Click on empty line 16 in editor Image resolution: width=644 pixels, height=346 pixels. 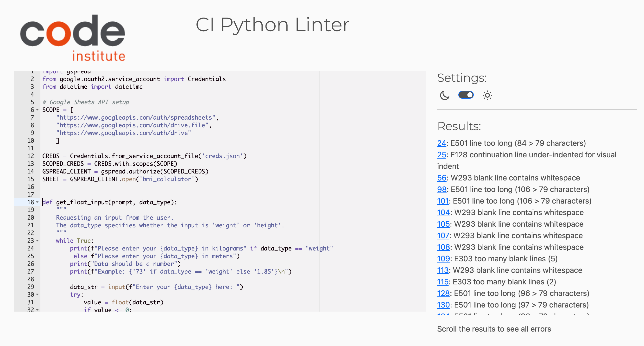coord(150,187)
